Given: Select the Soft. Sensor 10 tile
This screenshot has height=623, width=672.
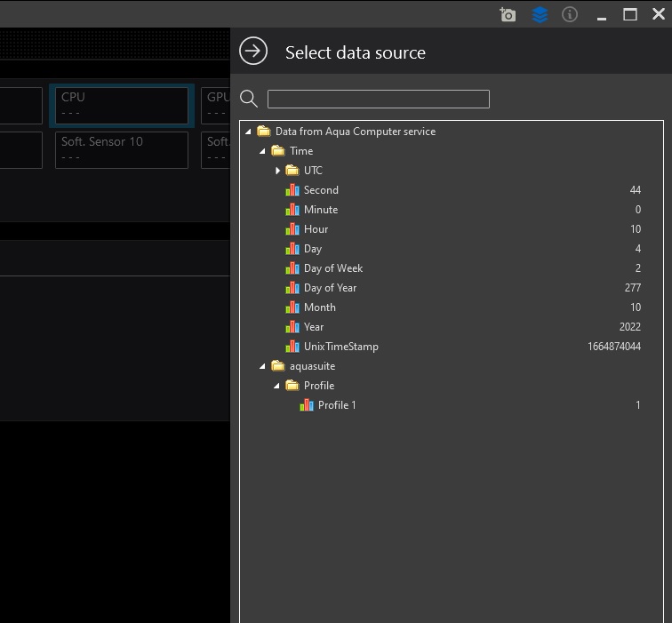Looking at the screenshot, I should pyautogui.click(x=122, y=150).
